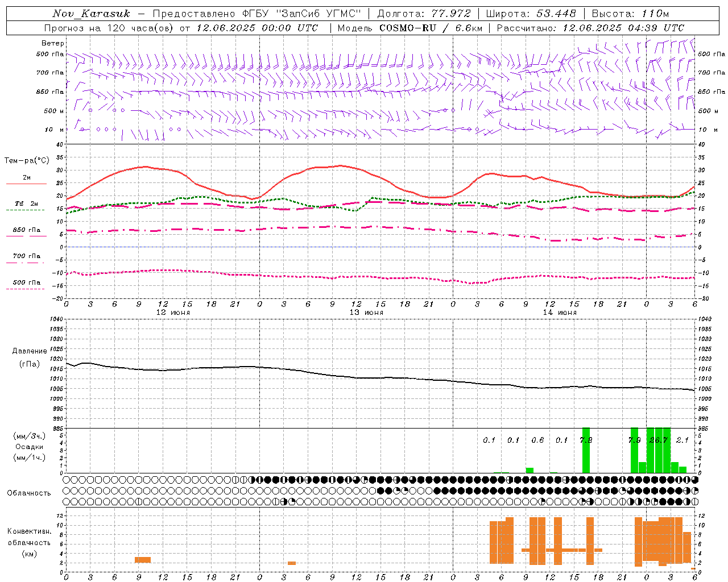Image resolution: width=728 pixels, height=582 pixels.
Task: Click the orange convective bar on 12 июня
Action: coord(143,560)
